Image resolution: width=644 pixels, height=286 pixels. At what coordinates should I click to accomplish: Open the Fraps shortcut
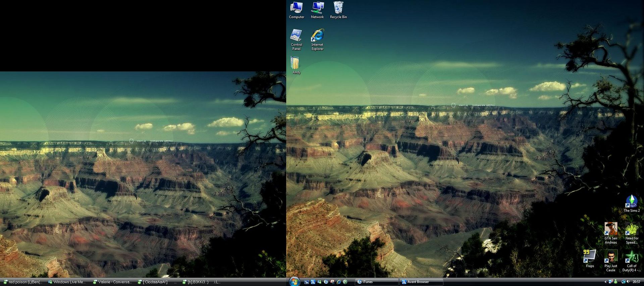pos(590,258)
